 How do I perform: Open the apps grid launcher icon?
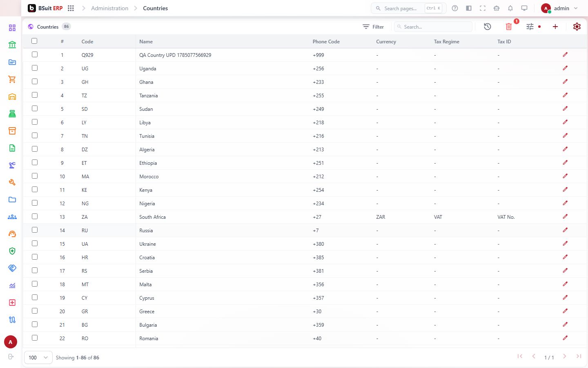71,8
